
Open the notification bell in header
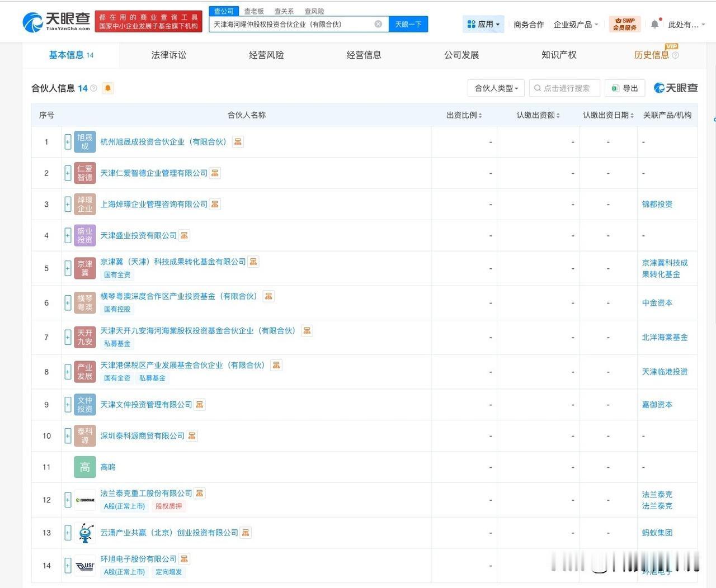point(654,24)
